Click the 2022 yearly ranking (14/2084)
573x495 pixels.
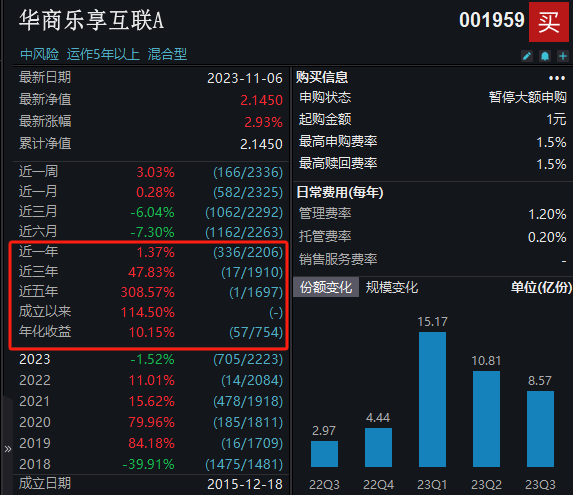[252, 381]
